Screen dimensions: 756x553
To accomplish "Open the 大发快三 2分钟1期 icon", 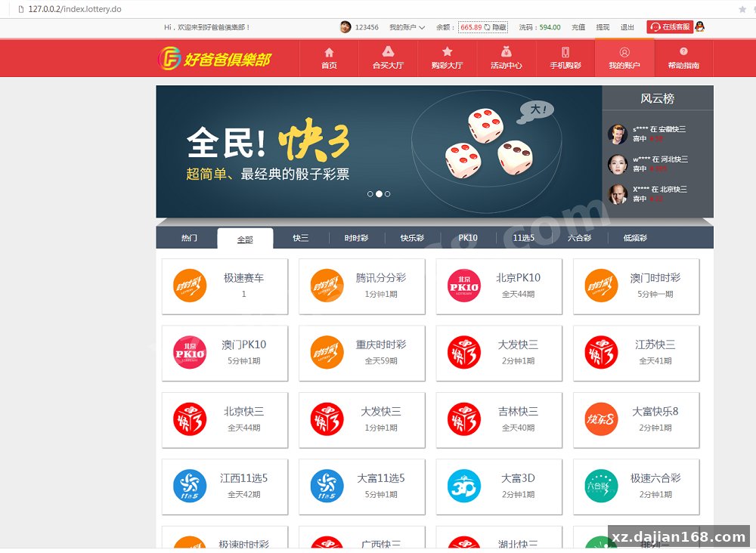I will coord(464,353).
